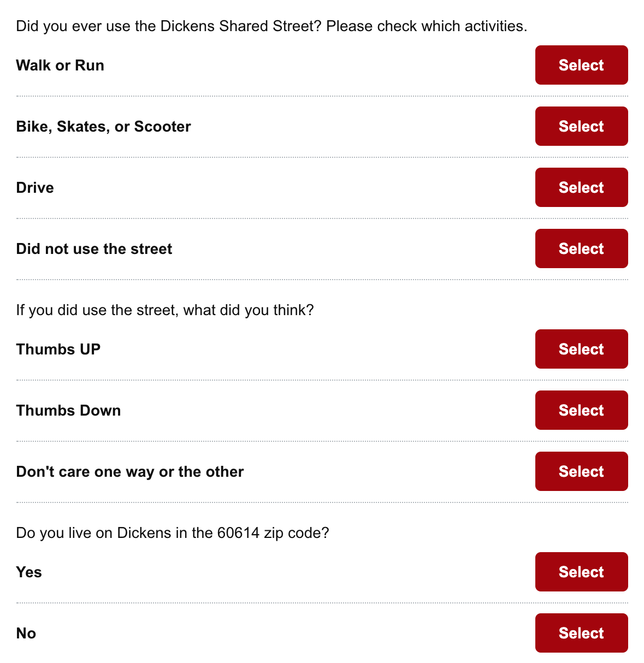The image size is (644, 663).
Task: Click the "Thumbs UP" option text
Action: click(x=58, y=350)
